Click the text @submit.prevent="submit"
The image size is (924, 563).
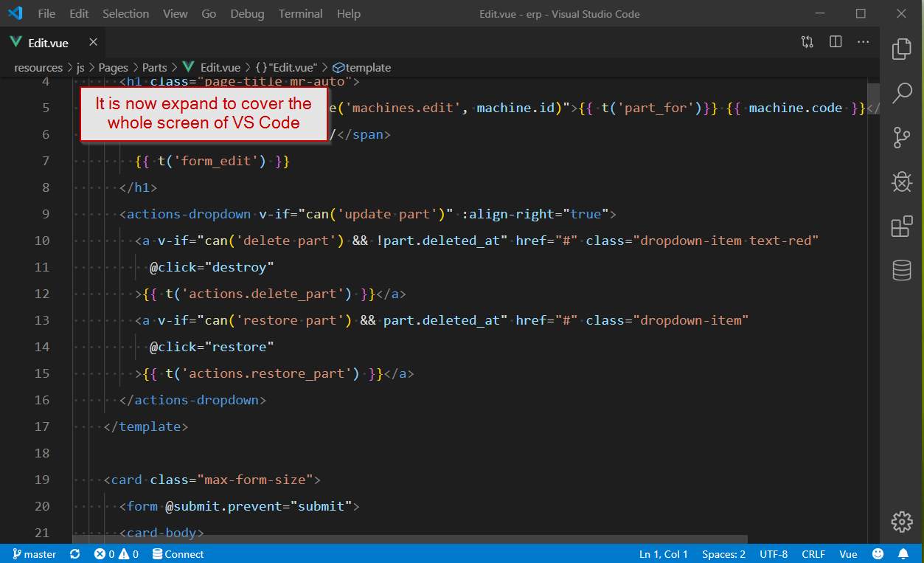coord(258,506)
